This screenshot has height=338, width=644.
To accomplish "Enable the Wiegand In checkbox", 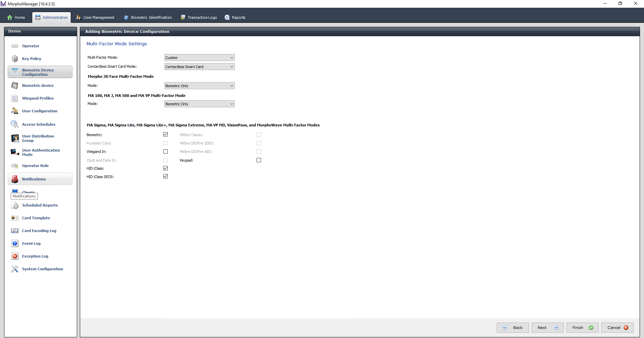I will pyautogui.click(x=165, y=152).
